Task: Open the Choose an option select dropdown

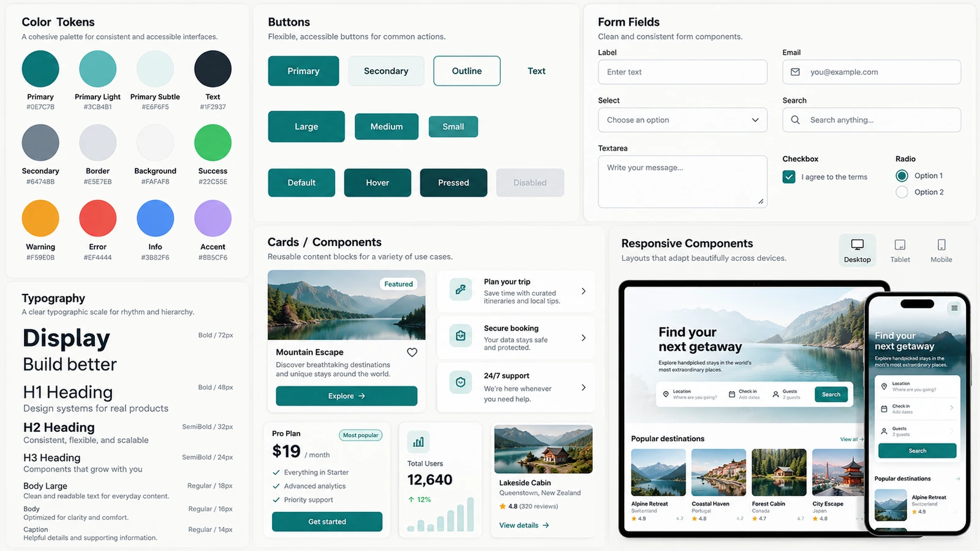Action: 682,120
